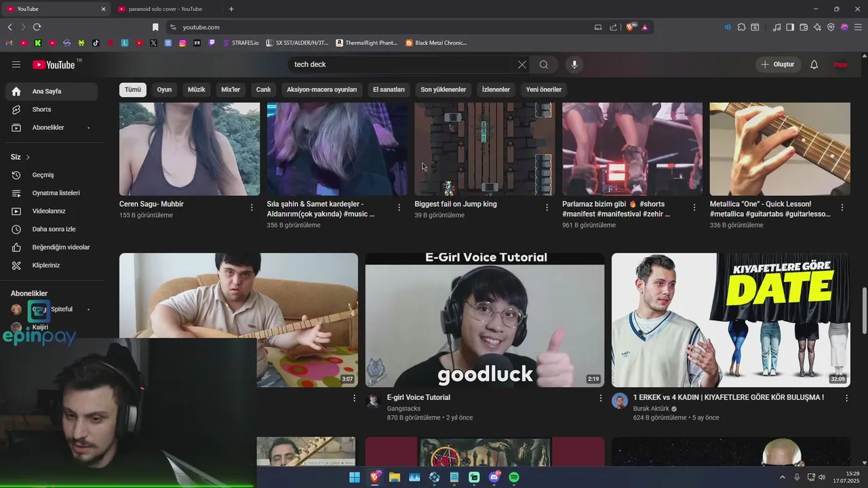
Task: Open Daha sonra izle in sidebar
Action: pyautogui.click(x=52, y=229)
